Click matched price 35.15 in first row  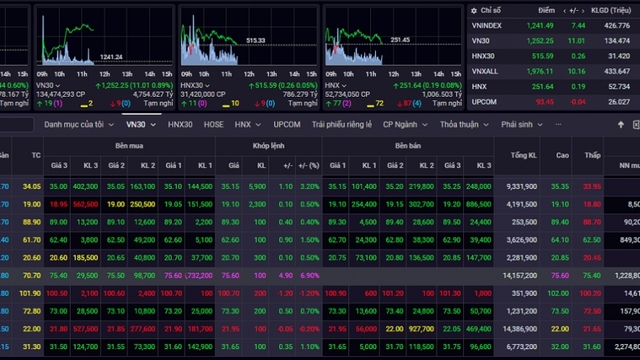pyautogui.click(x=230, y=187)
